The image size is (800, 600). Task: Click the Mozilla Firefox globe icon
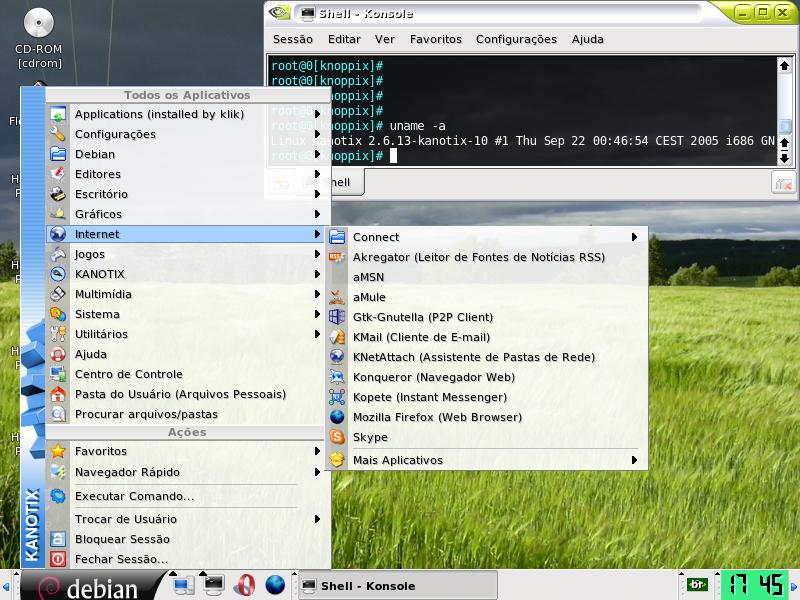click(337, 417)
